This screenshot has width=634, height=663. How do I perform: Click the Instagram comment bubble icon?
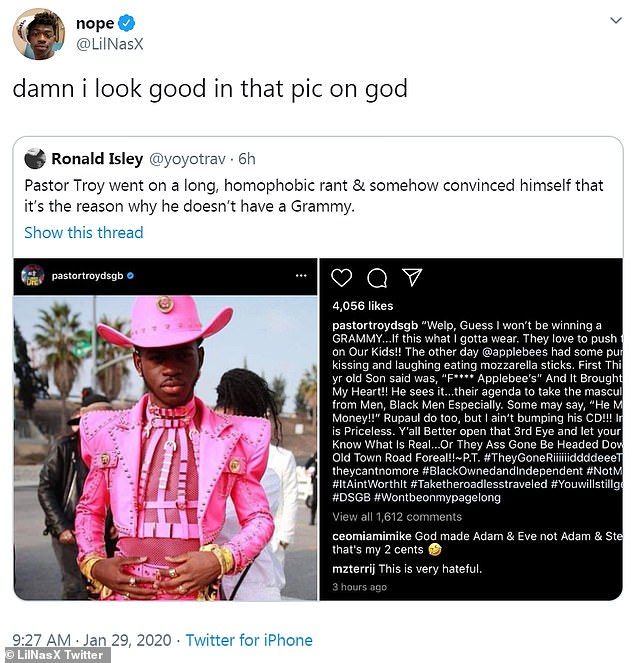click(x=377, y=278)
